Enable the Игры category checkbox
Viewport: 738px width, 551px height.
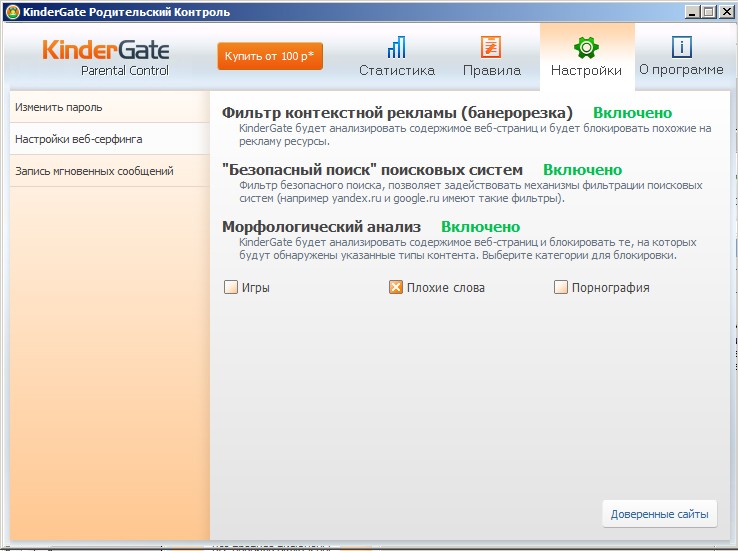click(231, 287)
